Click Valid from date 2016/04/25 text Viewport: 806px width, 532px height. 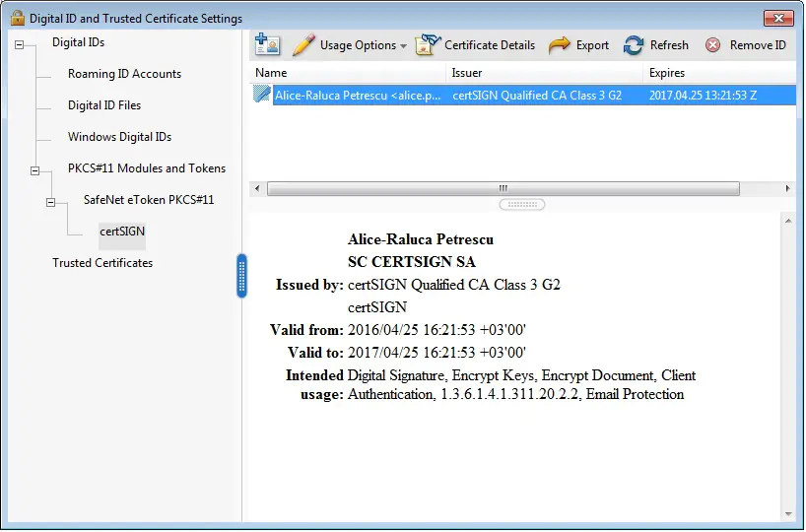point(437,330)
